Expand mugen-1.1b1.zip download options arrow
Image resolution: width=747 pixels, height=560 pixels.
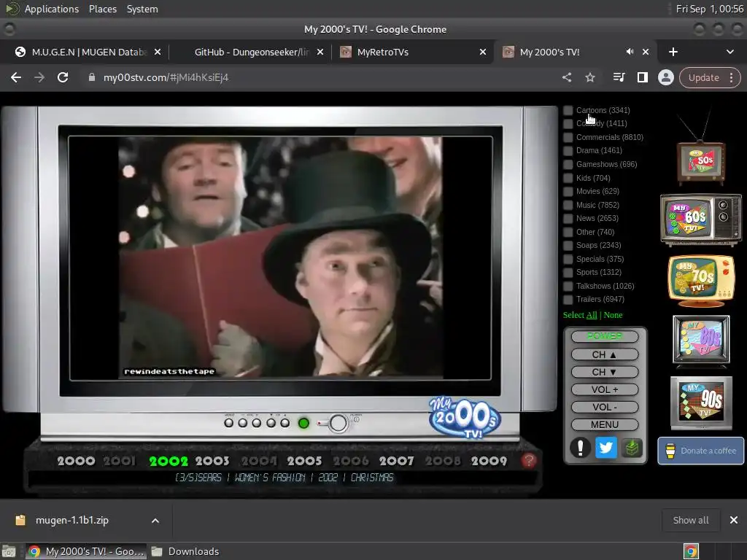coord(155,521)
